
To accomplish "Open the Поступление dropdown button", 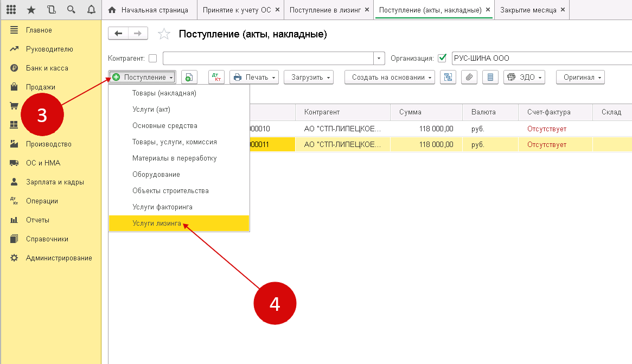I will 142,78.
